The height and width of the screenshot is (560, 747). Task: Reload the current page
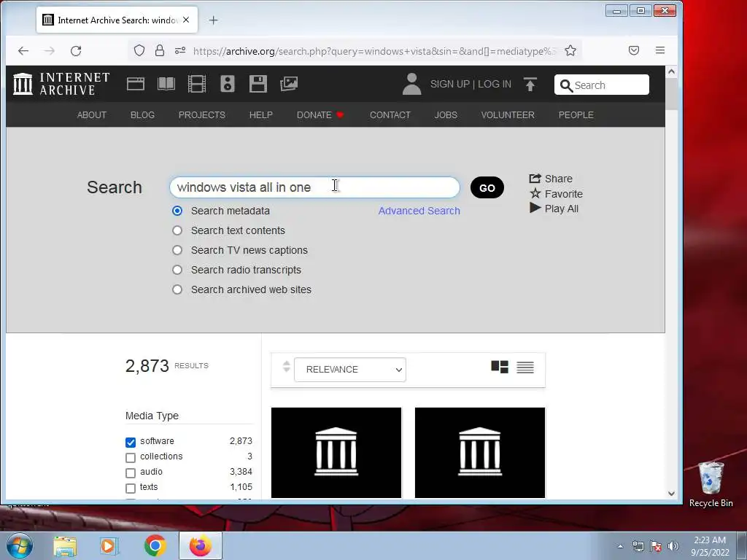coord(76,50)
